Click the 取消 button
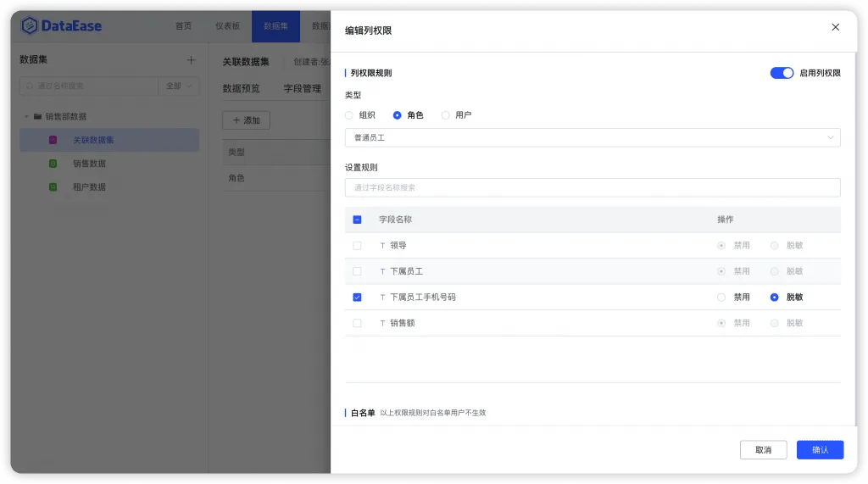The width and height of the screenshot is (868, 484). pyautogui.click(x=764, y=449)
